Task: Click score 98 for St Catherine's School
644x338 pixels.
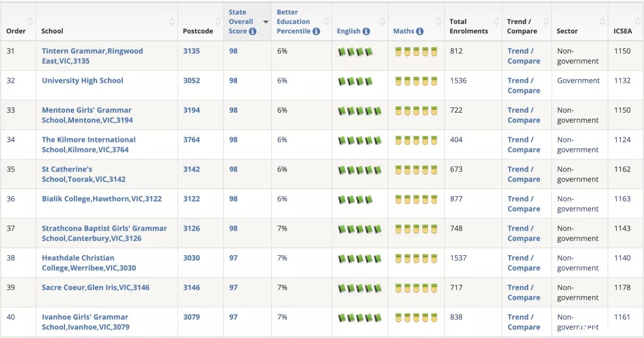Action: [233, 169]
